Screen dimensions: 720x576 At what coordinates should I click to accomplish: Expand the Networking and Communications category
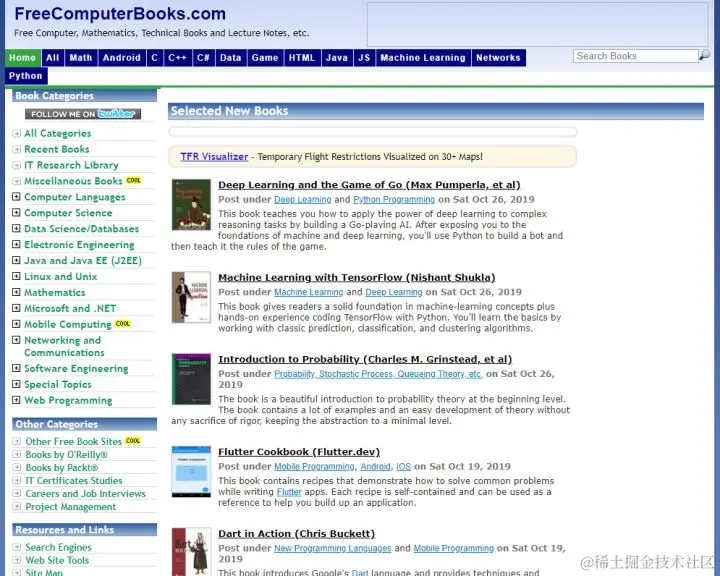pos(16,340)
